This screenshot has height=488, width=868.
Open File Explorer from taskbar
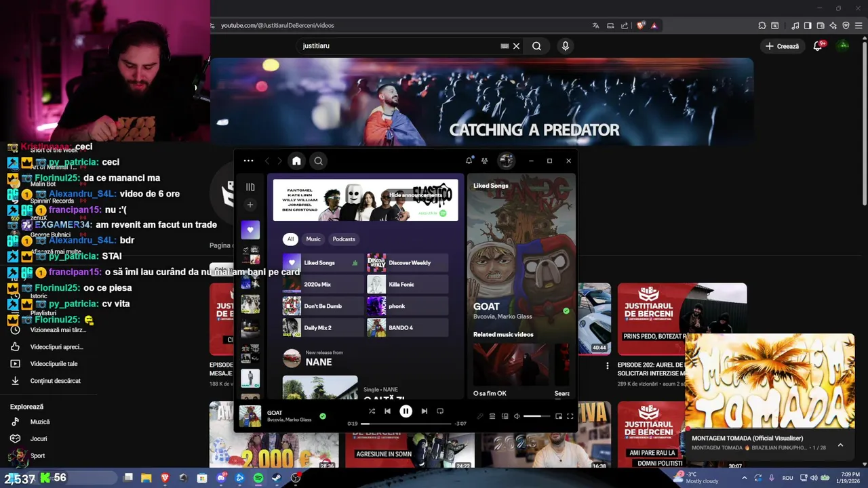(146, 478)
